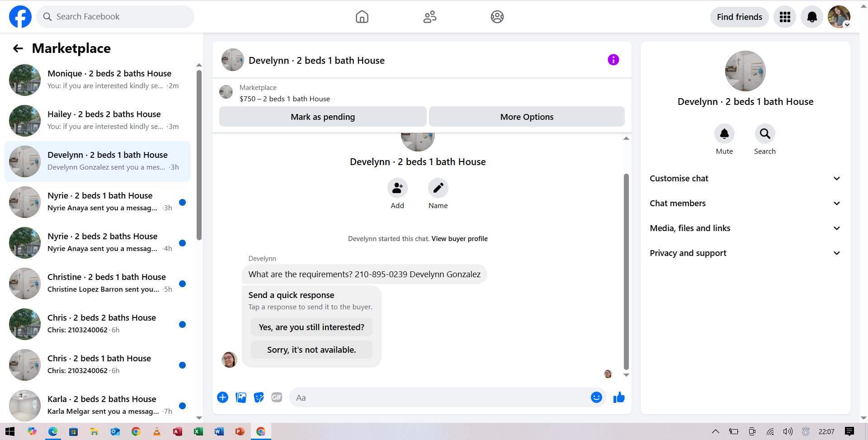Image resolution: width=868 pixels, height=440 pixels.
Task: Click the Find friends button
Action: pyautogui.click(x=740, y=17)
